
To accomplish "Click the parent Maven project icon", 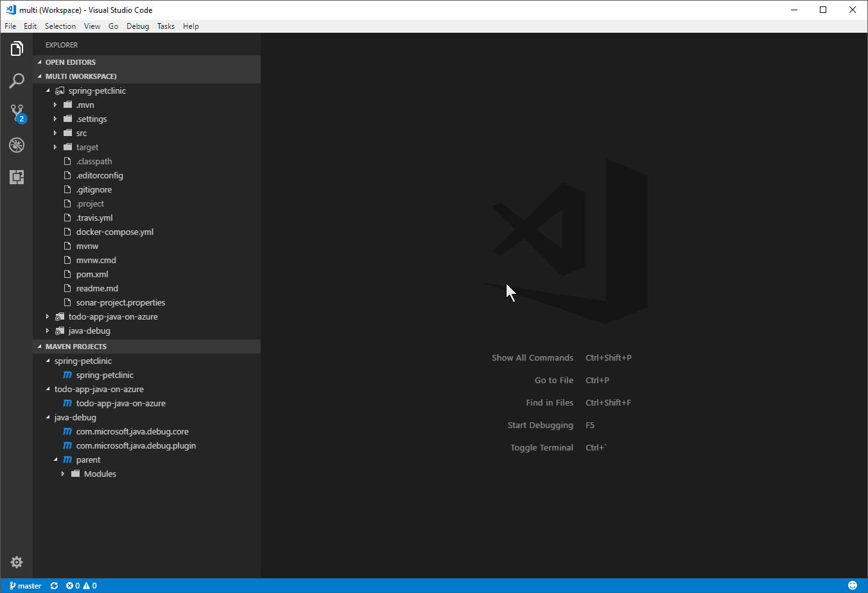I will point(67,460).
